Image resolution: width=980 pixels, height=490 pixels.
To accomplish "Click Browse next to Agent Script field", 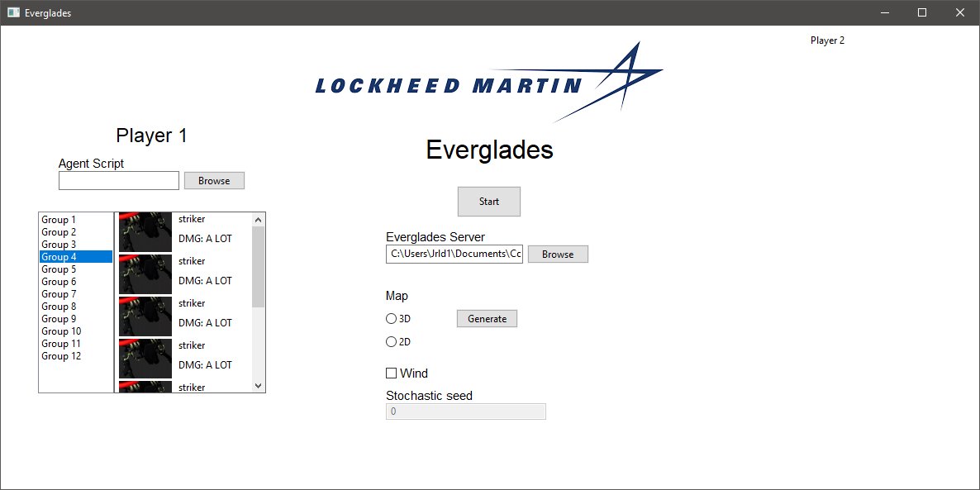I will (214, 181).
